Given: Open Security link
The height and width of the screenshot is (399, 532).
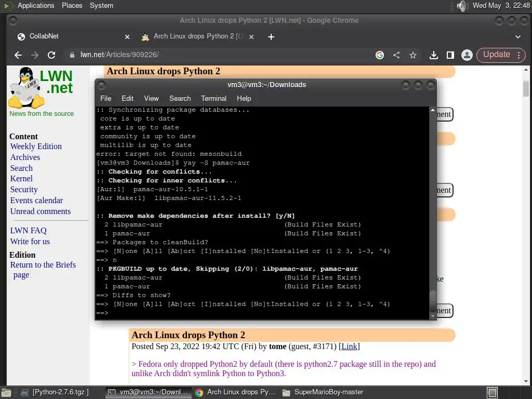Looking at the screenshot, I should pyautogui.click(x=24, y=189).
